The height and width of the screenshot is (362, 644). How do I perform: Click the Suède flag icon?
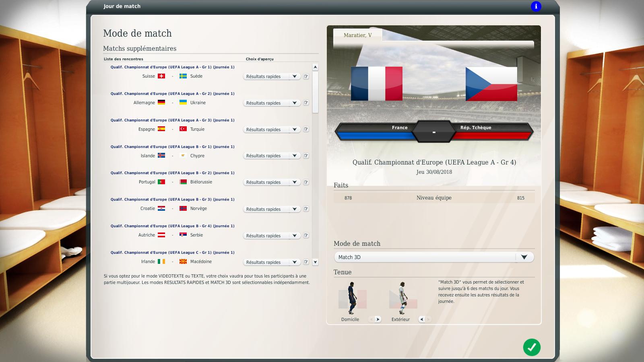point(183,76)
